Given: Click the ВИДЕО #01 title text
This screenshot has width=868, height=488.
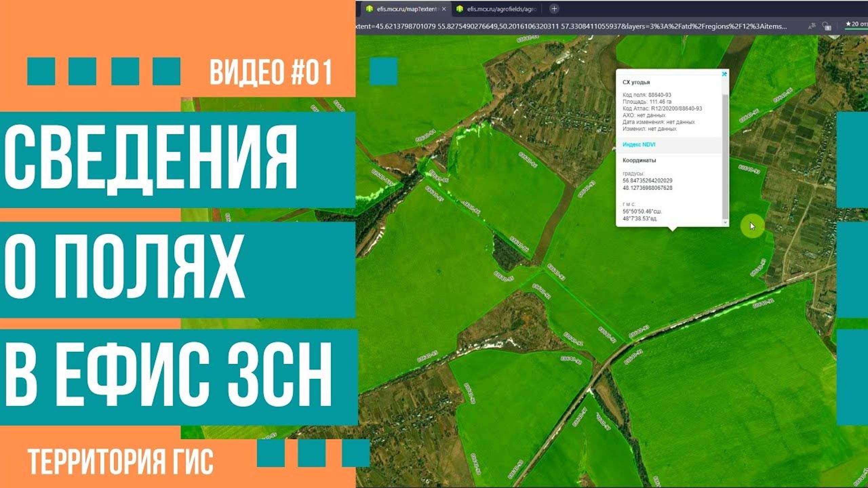Looking at the screenshot, I should pos(271,72).
